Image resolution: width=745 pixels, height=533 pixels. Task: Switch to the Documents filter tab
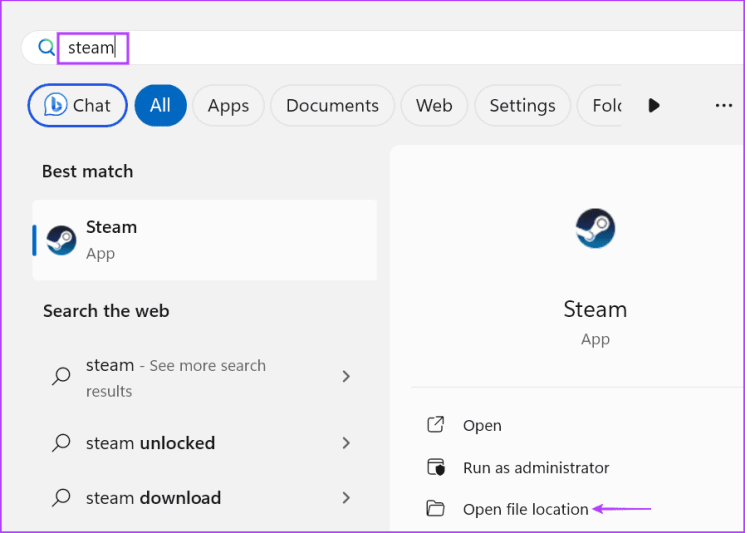point(332,105)
